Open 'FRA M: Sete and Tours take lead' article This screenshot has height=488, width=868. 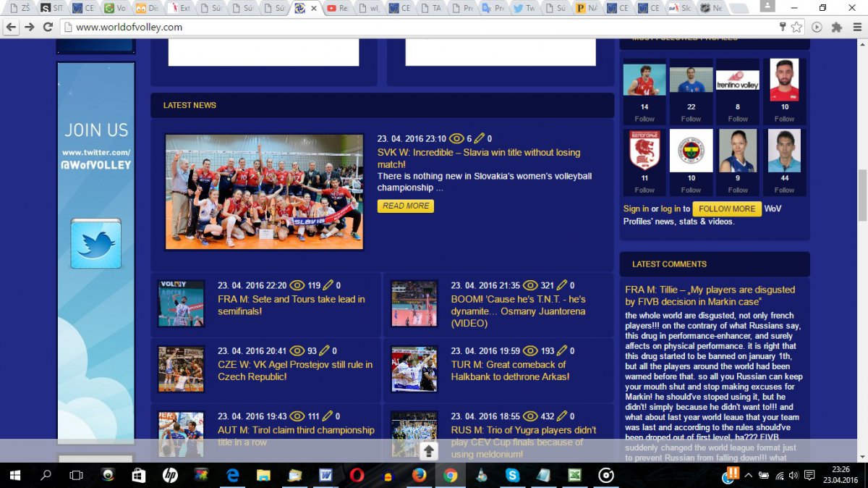(x=292, y=305)
